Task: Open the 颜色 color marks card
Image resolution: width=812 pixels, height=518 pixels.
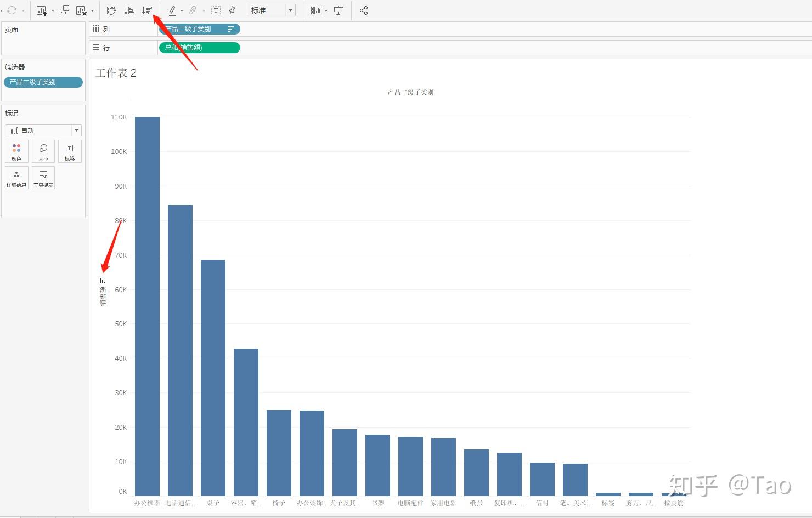Action: pyautogui.click(x=16, y=151)
